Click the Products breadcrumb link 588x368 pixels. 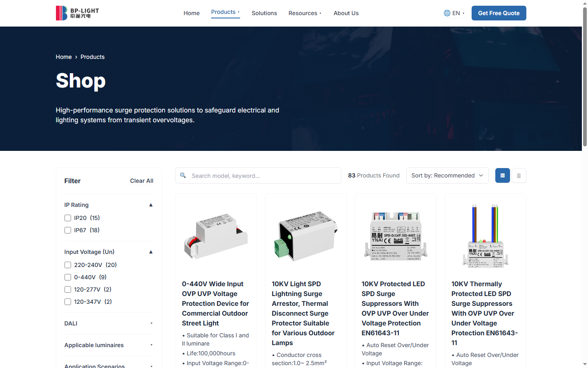92,57
